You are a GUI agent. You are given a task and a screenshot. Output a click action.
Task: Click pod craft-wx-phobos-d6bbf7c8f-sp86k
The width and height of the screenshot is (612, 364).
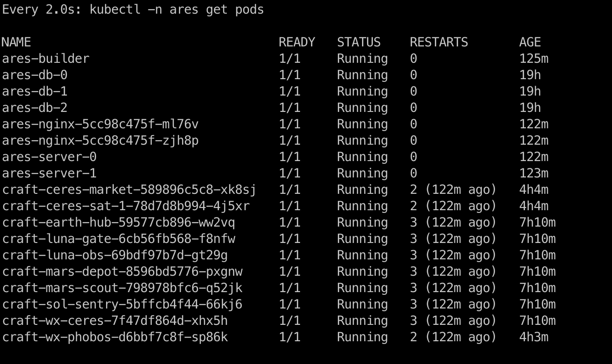point(115,337)
